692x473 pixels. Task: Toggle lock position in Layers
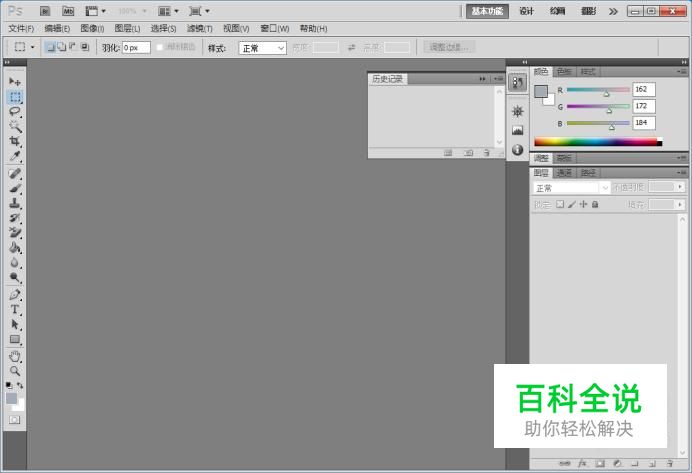(x=583, y=204)
